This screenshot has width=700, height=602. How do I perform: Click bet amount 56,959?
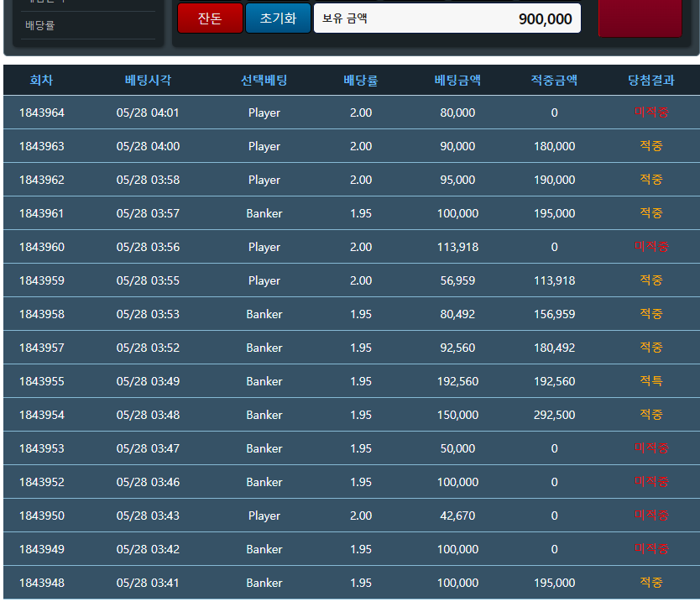(x=457, y=280)
